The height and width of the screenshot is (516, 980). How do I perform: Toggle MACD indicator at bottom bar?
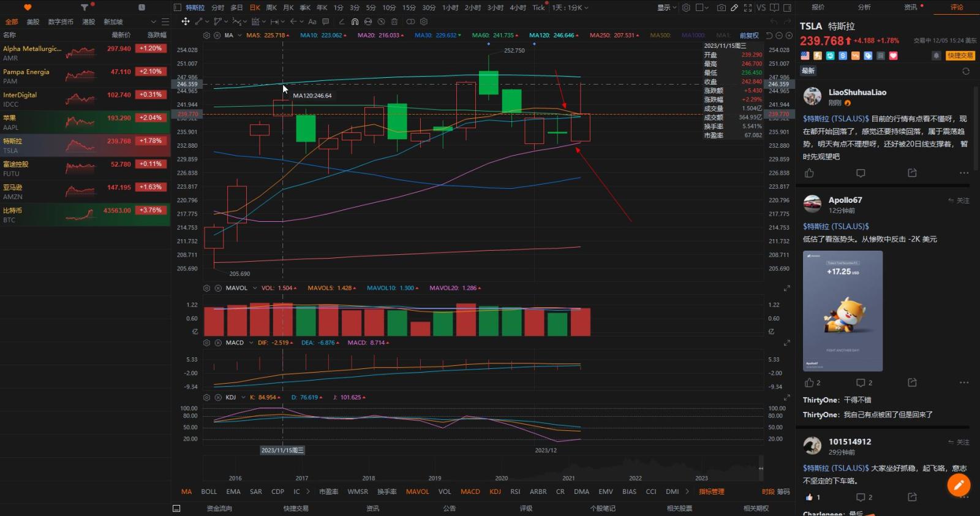point(470,491)
